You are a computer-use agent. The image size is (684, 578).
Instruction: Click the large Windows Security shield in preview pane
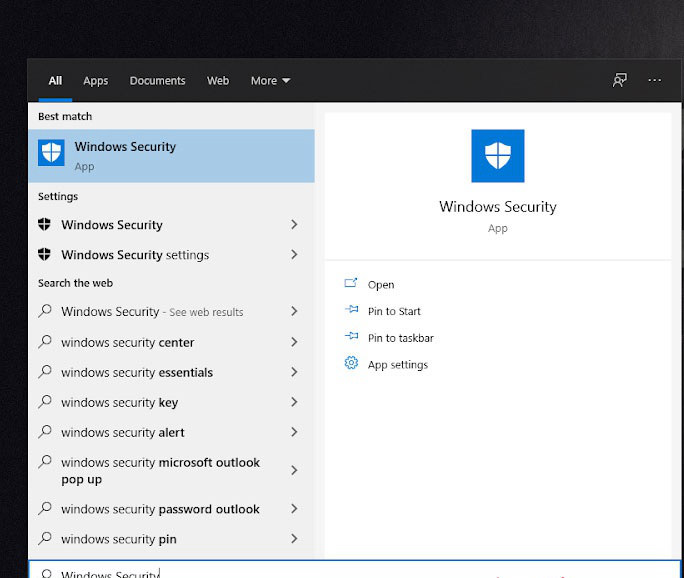(x=497, y=156)
